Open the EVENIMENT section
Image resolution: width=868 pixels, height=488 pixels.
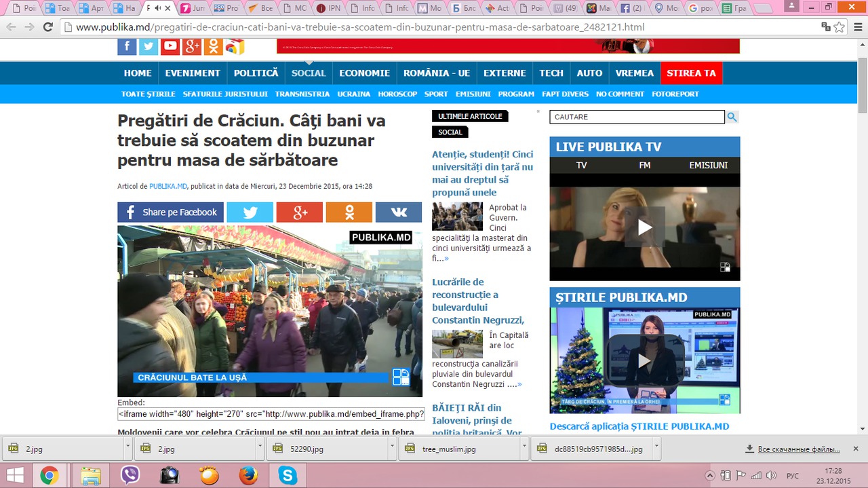point(193,73)
